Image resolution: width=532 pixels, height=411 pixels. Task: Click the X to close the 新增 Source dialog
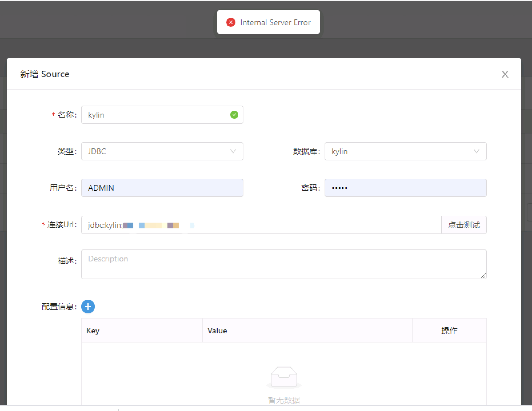click(505, 74)
